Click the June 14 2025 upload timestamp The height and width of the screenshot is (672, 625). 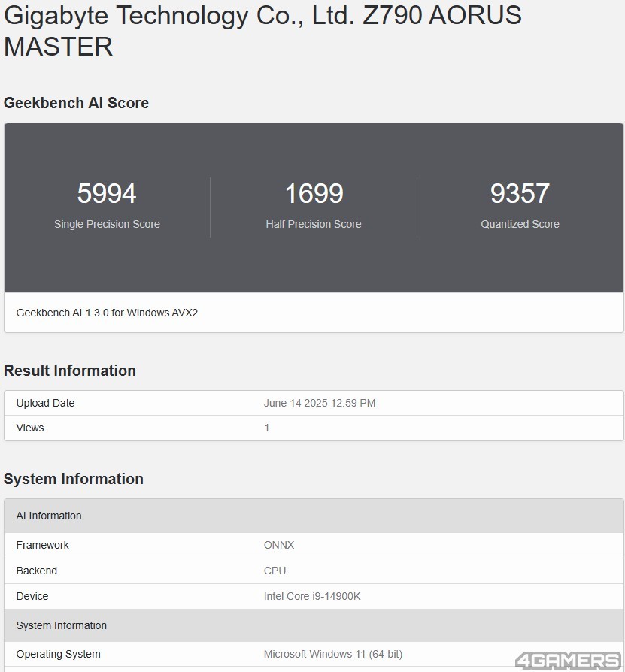320,403
